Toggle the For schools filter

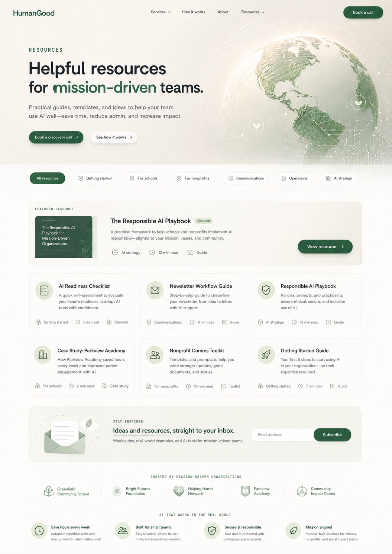(144, 178)
